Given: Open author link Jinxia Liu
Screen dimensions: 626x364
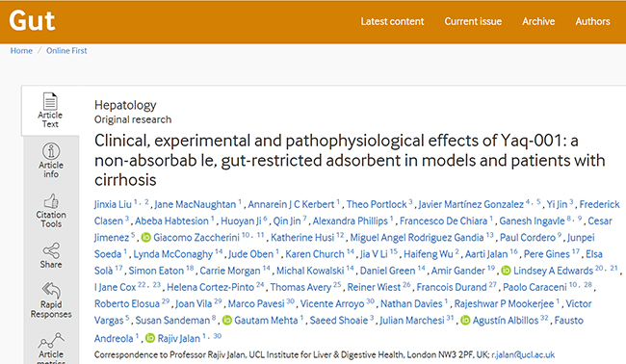Looking at the screenshot, I should click(x=113, y=204).
